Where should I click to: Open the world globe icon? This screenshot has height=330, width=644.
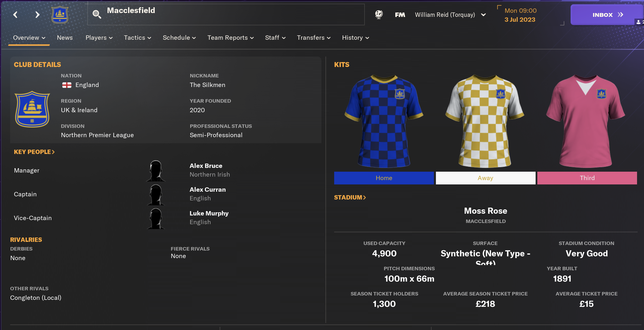pyautogui.click(x=379, y=14)
